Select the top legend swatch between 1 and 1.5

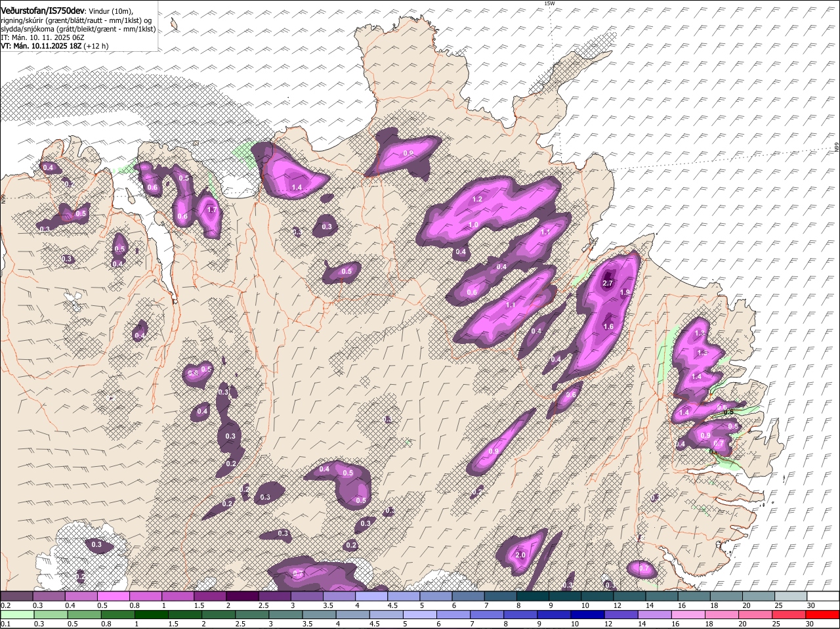(x=178, y=596)
